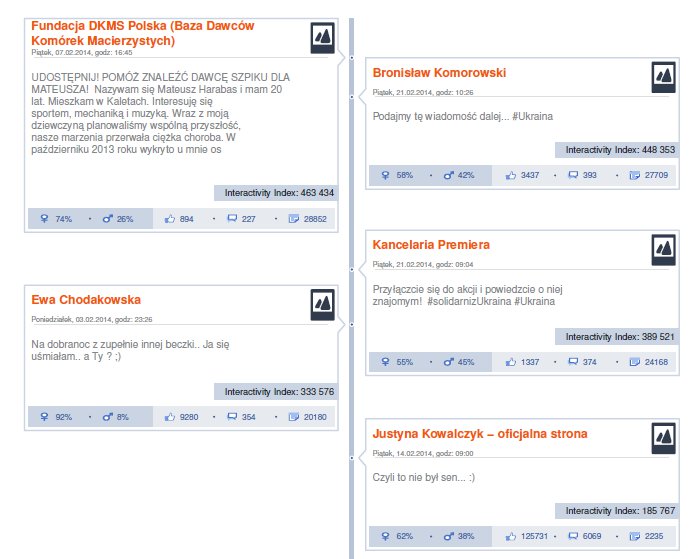Click the thumbs-up icon showing 125731 likes
The width and height of the screenshot is (693, 559).
point(511,536)
